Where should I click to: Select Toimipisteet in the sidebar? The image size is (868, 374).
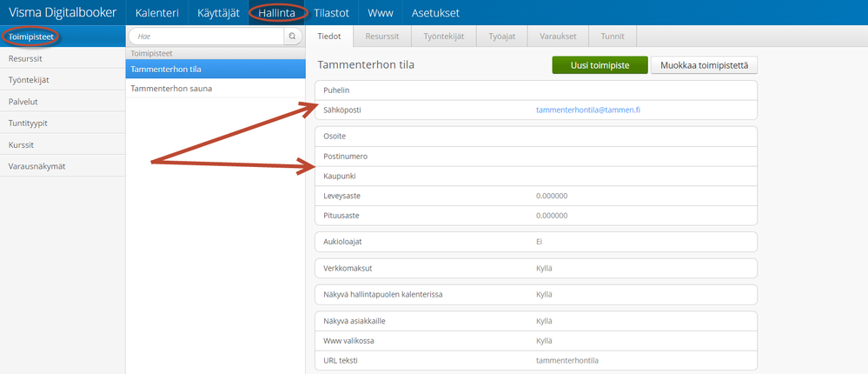click(x=63, y=37)
